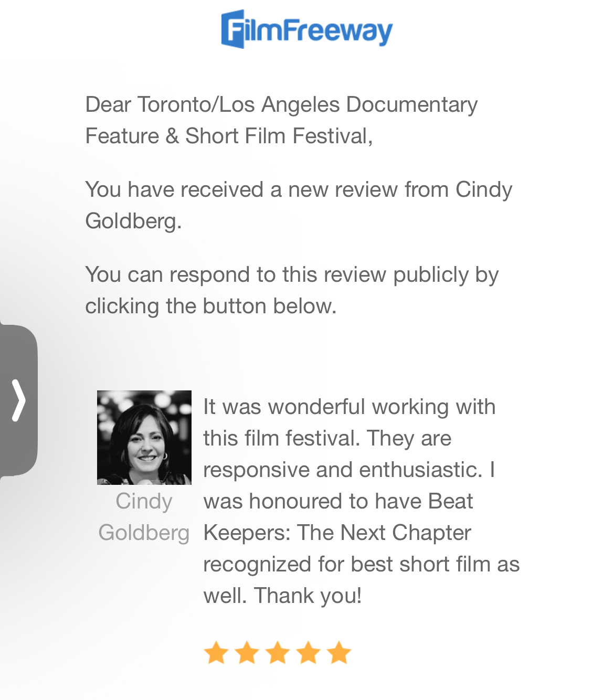The width and height of the screenshot is (614, 700).
Task: Click "responsive and enthusiastic" in the review
Action: [342, 470]
